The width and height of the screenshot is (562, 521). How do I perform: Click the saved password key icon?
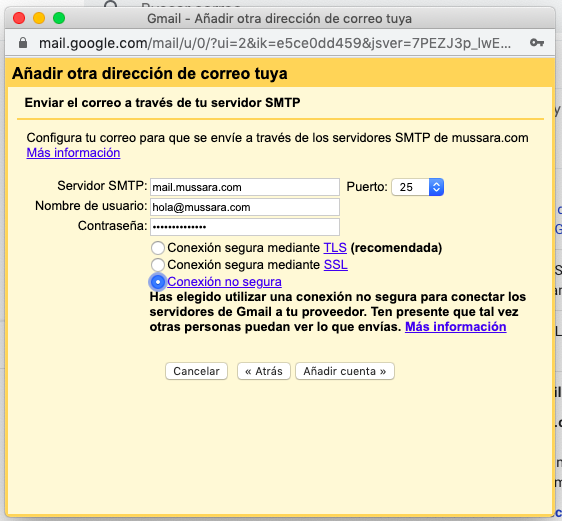click(x=537, y=43)
